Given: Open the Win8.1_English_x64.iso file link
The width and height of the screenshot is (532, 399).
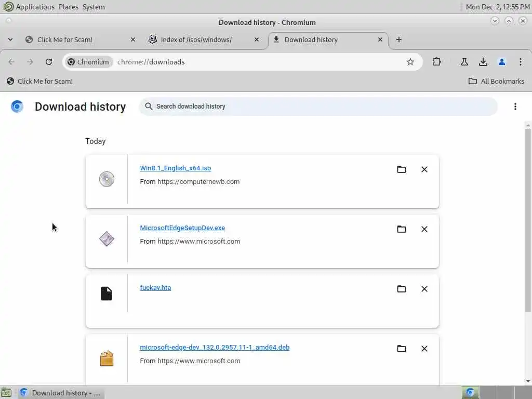Looking at the screenshot, I should pyautogui.click(x=176, y=168).
